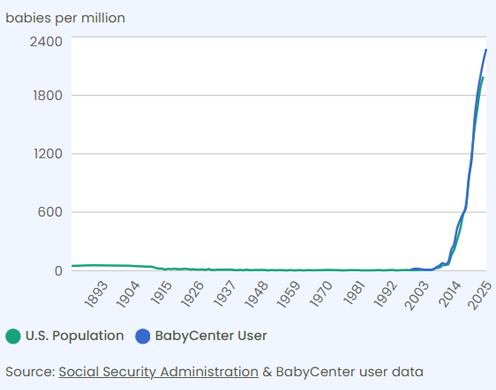Image resolution: width=496 pixels, height=390 pixels.
Task: Click the 2003 x-axis year label
Action: [x=417, y=296]
